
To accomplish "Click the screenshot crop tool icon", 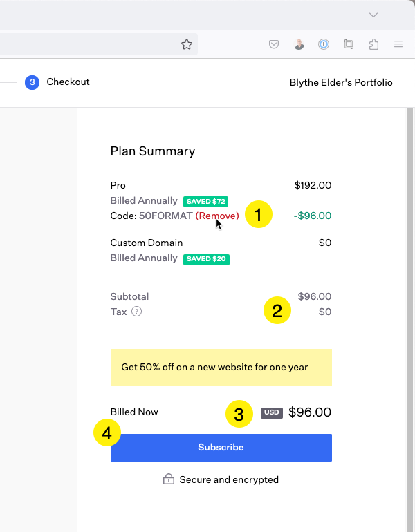I will tap(349, 44).
